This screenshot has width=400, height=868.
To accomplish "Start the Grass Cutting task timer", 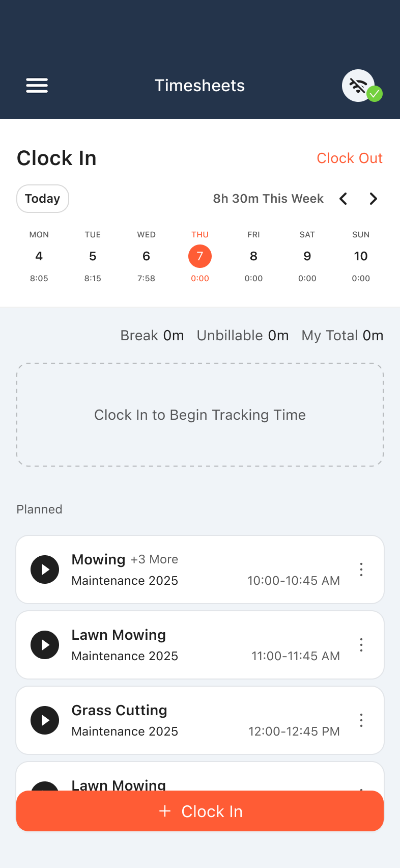I will (x=45, y=720).
